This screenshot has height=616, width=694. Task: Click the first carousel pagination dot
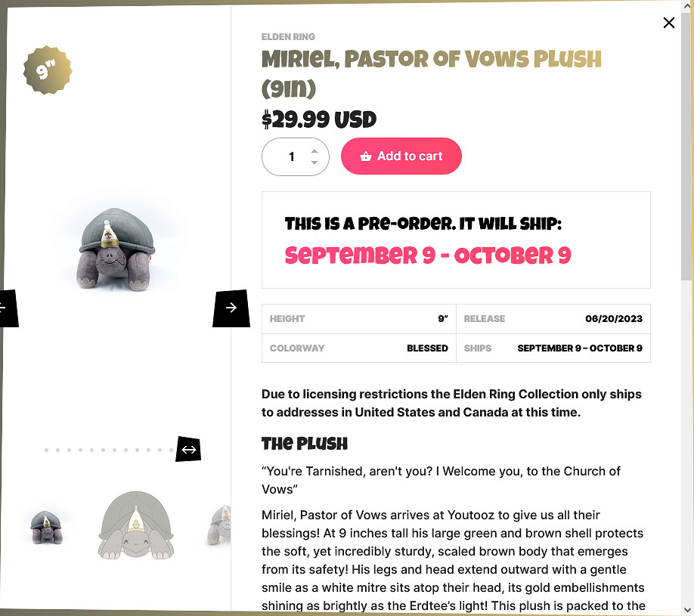point(46,450)
